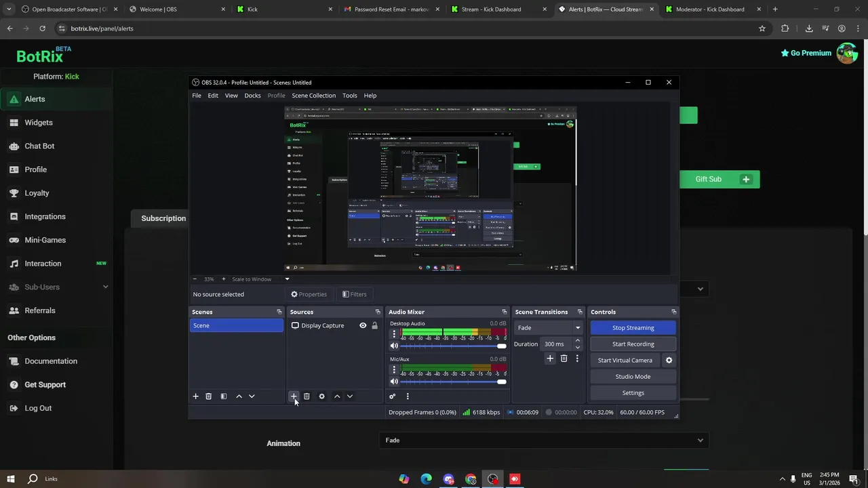The height and width of the screenshot is (488, 868).
Task: Open OBS View menu
Action: (x=231, y=96)
